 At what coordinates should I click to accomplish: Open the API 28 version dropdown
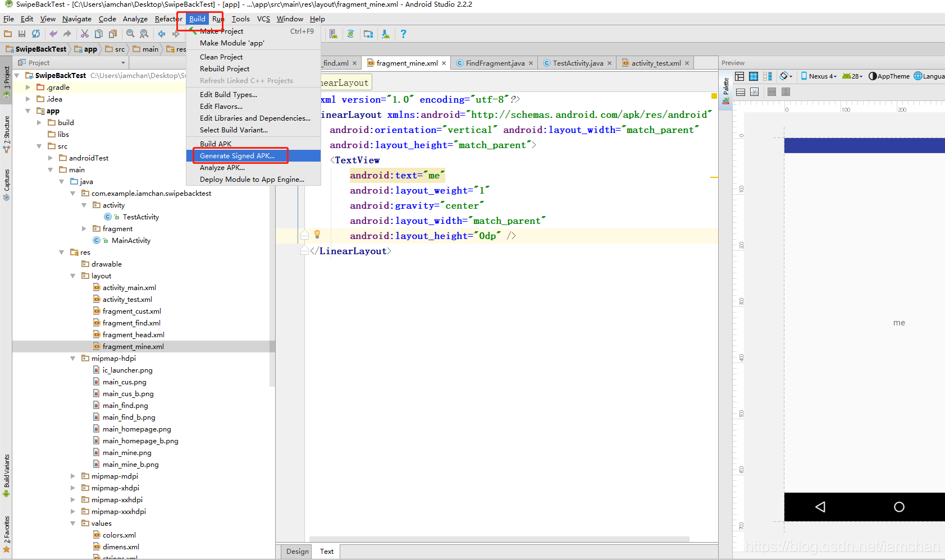point(852,76)
